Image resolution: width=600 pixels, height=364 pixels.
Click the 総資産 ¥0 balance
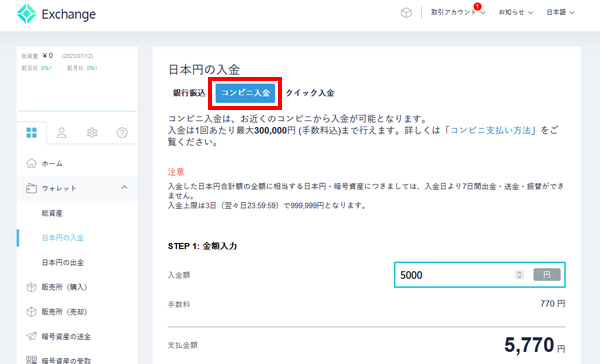(38, 56)
